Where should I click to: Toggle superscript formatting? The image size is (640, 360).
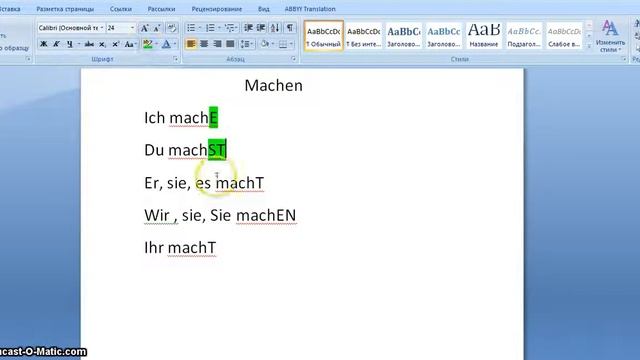pos(116,44)
